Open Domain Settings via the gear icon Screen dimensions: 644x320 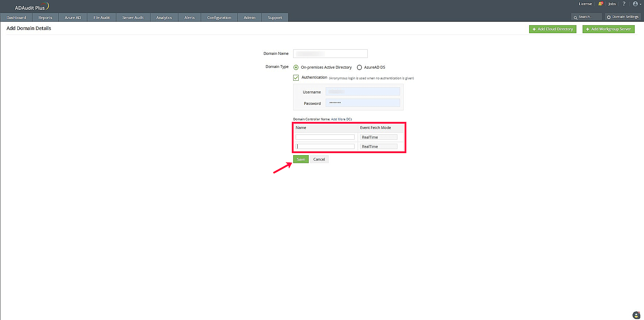pos(623,17)
